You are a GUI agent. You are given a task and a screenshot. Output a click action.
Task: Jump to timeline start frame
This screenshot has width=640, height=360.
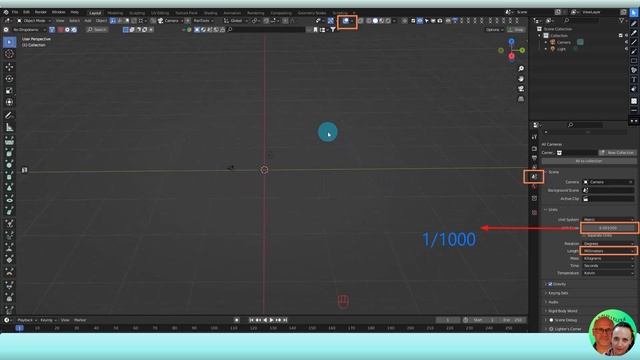(251, 320)
